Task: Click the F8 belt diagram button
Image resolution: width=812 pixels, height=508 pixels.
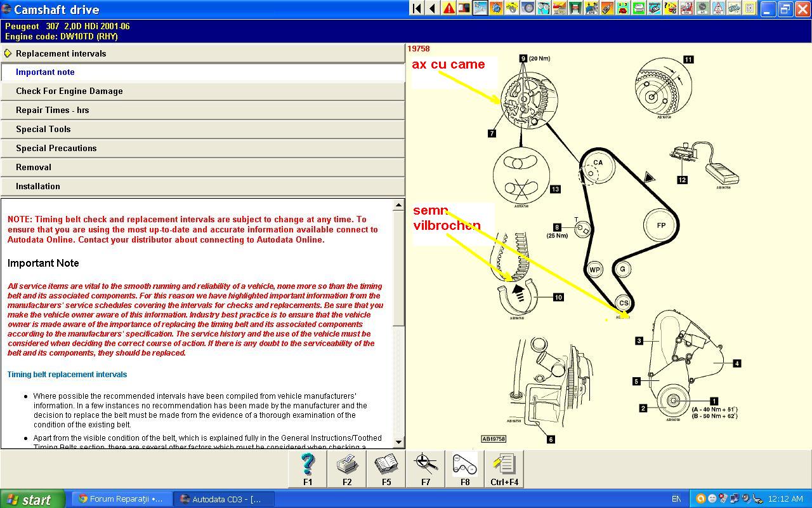Action: point(465,469)
